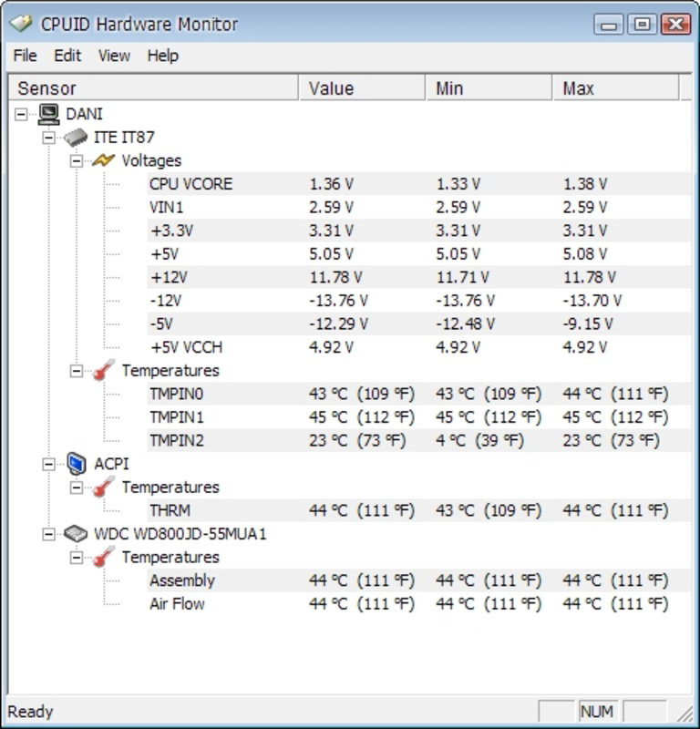Collapse the DANI root node
This screenshot has height=729, width=700.
tap(21, 114)
